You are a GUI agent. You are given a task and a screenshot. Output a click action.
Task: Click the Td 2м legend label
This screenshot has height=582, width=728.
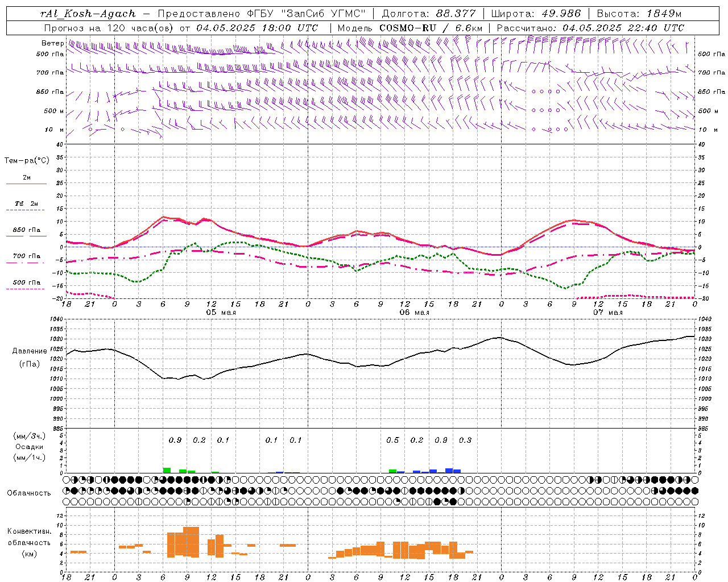click(x=26, y=203)
